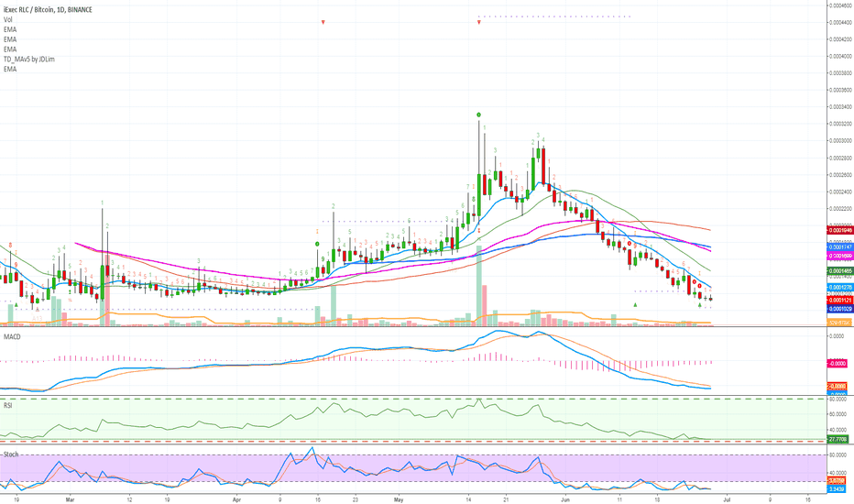Click the 0.0002200 price axis tick
Screen dimensions: 854x504
tap(840, 209)
